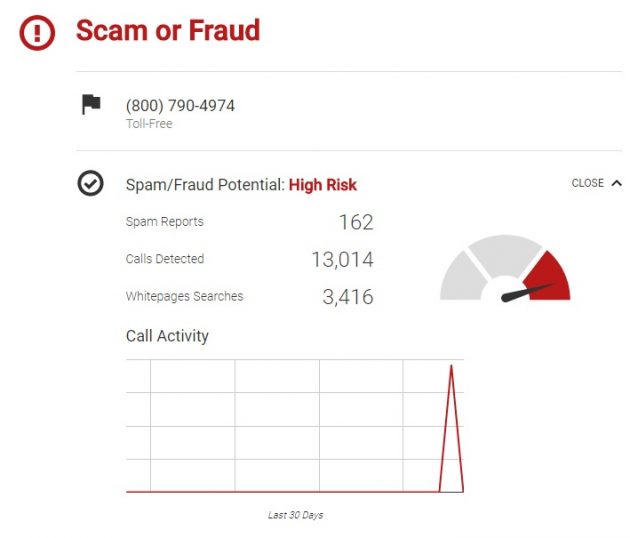Click the Whitepages Searches label
The height and width of the screenshot is (538, 630).
pyautogui.click(x=184, y=296)
